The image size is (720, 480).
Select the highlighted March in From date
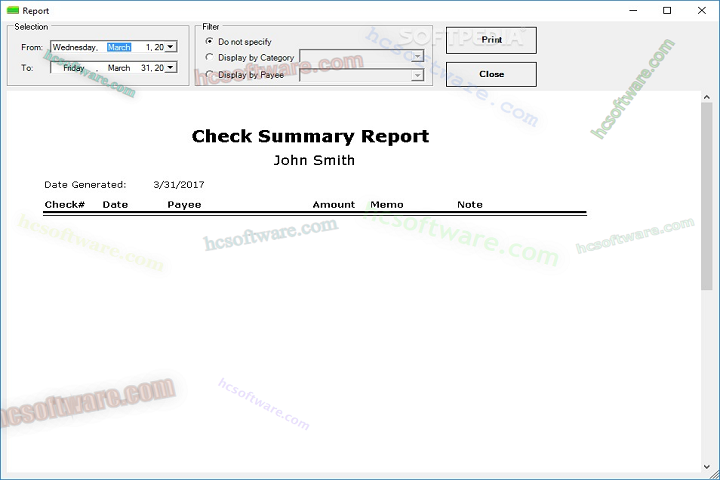click(x=119, y=47)
